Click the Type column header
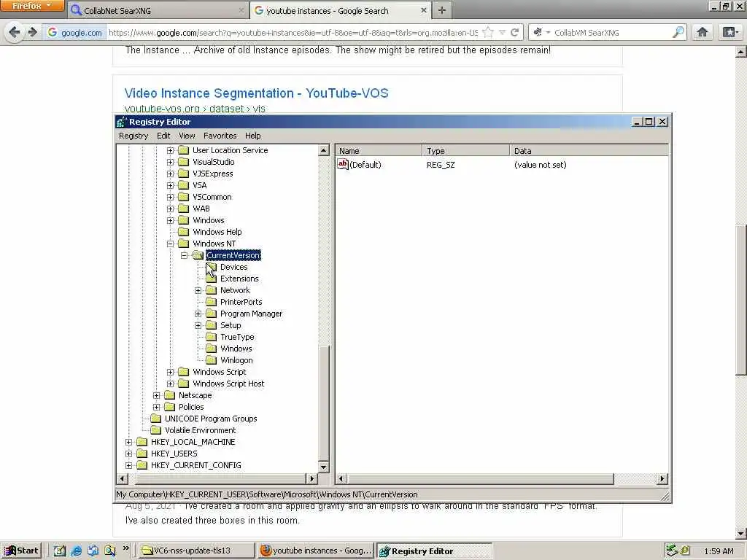Image resolution: width=747 pixels, height=560 pixels. [x=465, y=150]
